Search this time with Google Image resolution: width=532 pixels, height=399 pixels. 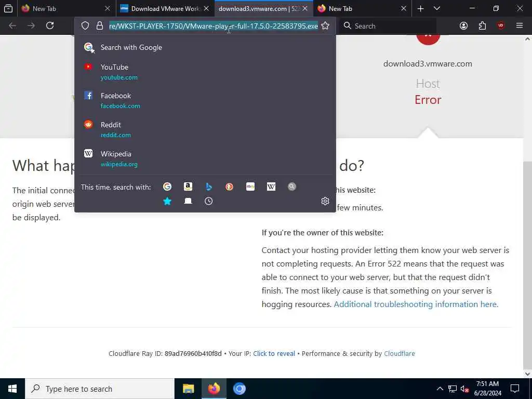click(167, 187)
